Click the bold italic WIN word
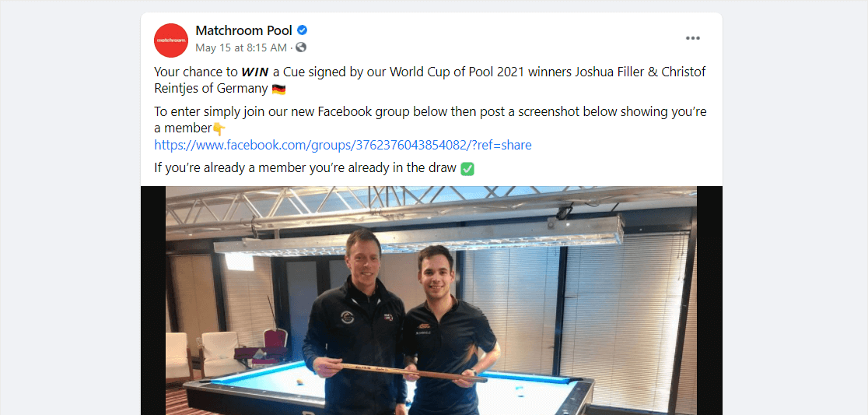The image size is (868, 415). (254, 72)
